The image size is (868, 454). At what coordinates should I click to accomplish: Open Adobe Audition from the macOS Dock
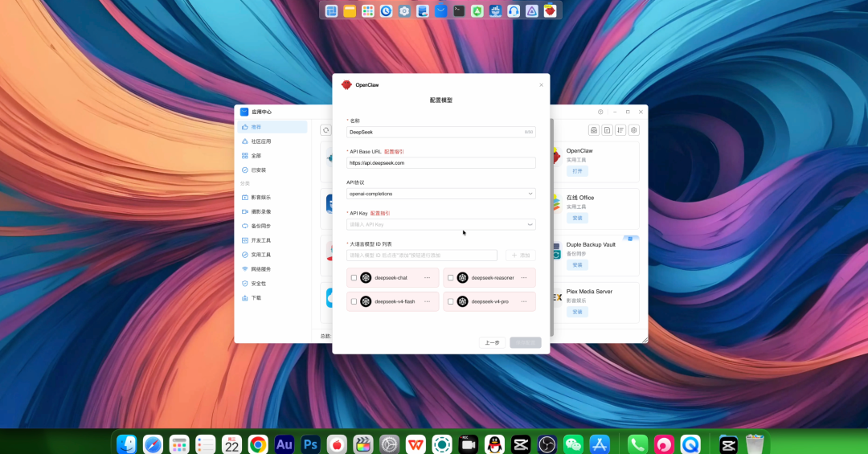click(285, 444)
